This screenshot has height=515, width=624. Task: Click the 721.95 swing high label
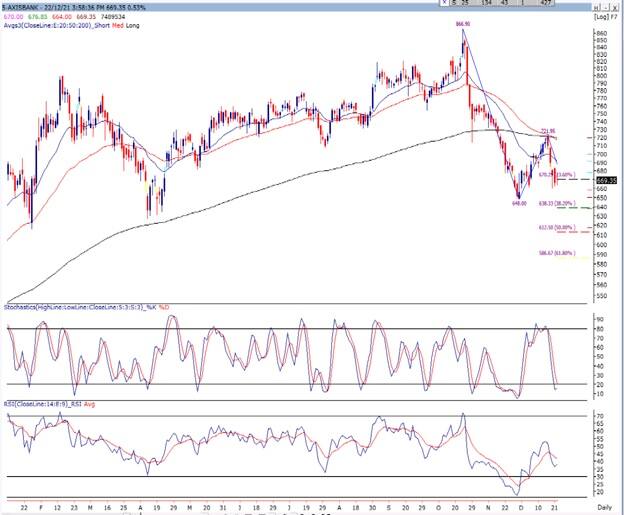pos(547,131)
